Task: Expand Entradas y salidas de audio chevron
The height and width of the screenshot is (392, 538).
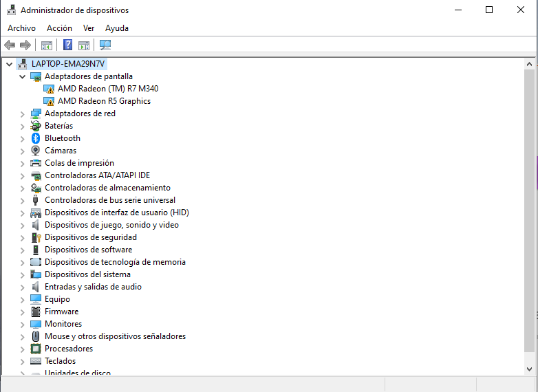Action: coord(22,287)
